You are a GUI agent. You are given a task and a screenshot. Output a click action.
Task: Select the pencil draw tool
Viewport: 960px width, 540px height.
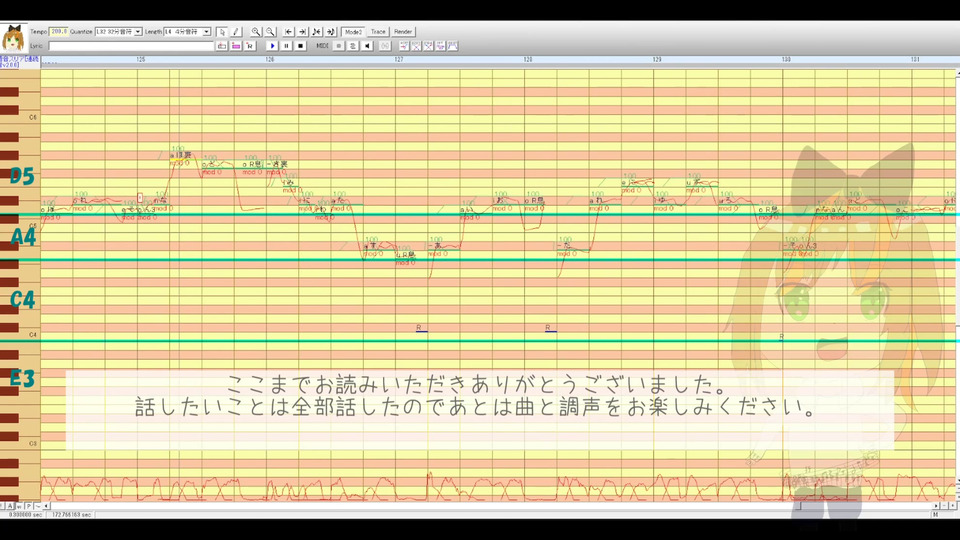click(x=236, y=32)
